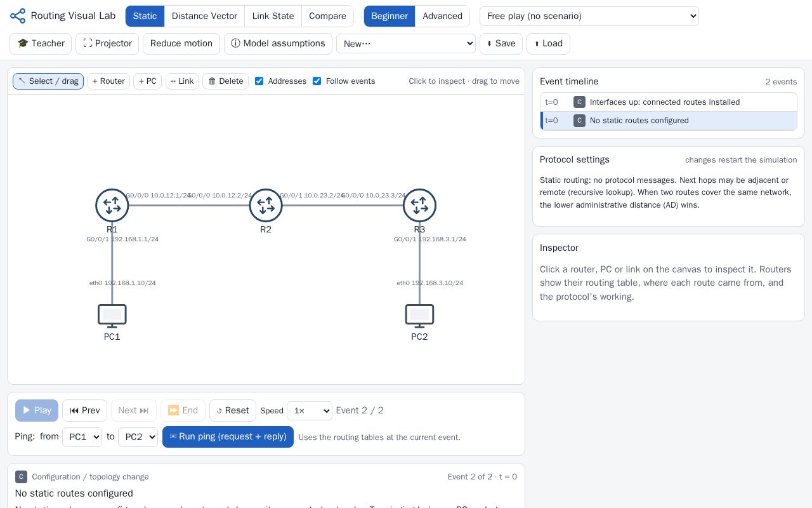Switch to the Link State tab
This screenshot has height=508, width=812.
273,16
